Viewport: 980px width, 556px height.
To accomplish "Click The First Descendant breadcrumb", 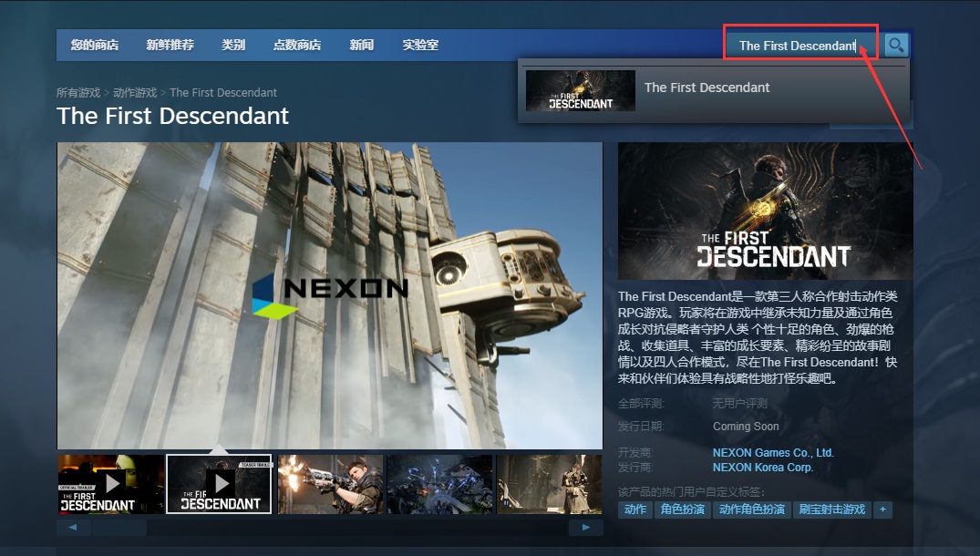I will pyautogui.click(x=223, y=92).
